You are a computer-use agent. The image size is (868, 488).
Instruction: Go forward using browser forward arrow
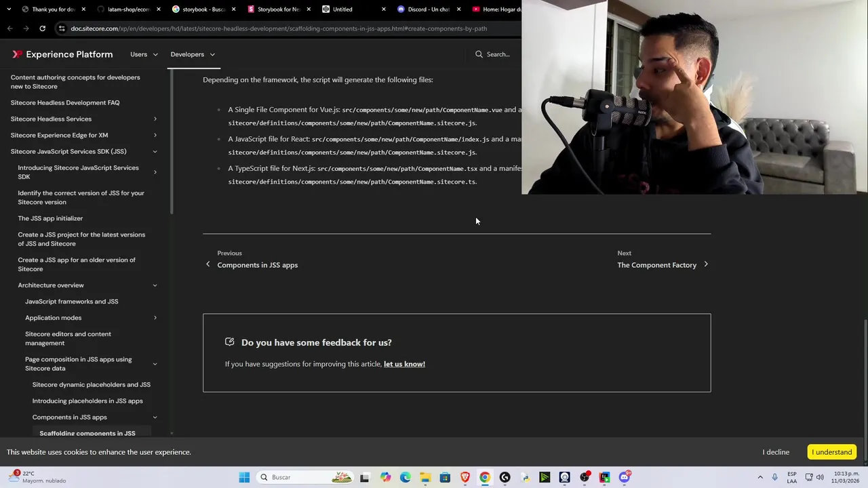pyautogui.click(x=26, y=28)
